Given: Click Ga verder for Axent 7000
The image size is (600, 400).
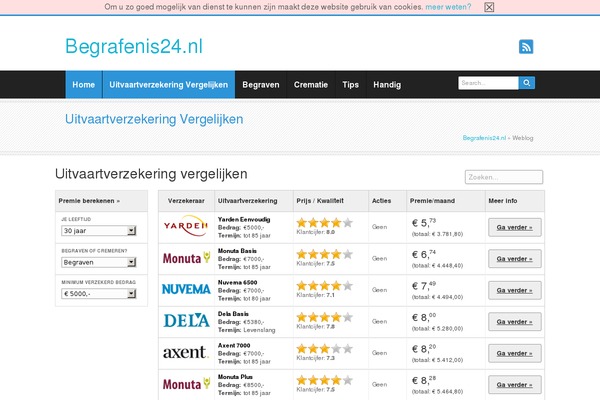Looking at the screenshot, I should click(x=515, y=353).
